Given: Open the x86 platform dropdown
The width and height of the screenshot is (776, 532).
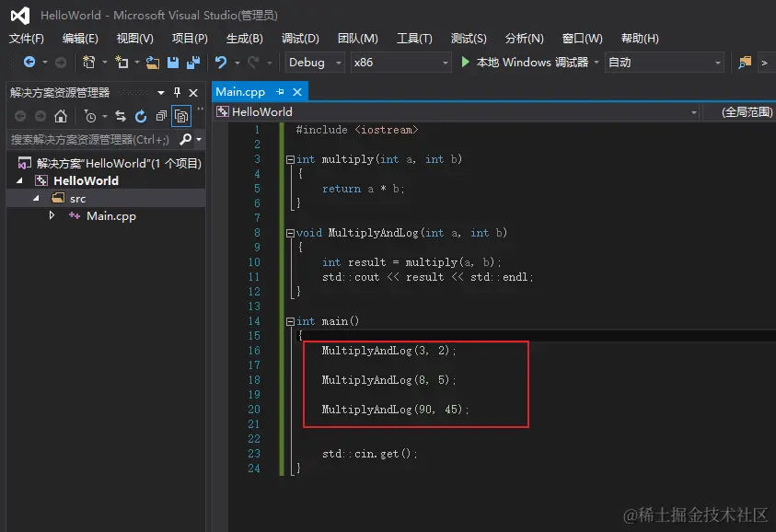Looking at the screenshot, I should pos(400,63).
